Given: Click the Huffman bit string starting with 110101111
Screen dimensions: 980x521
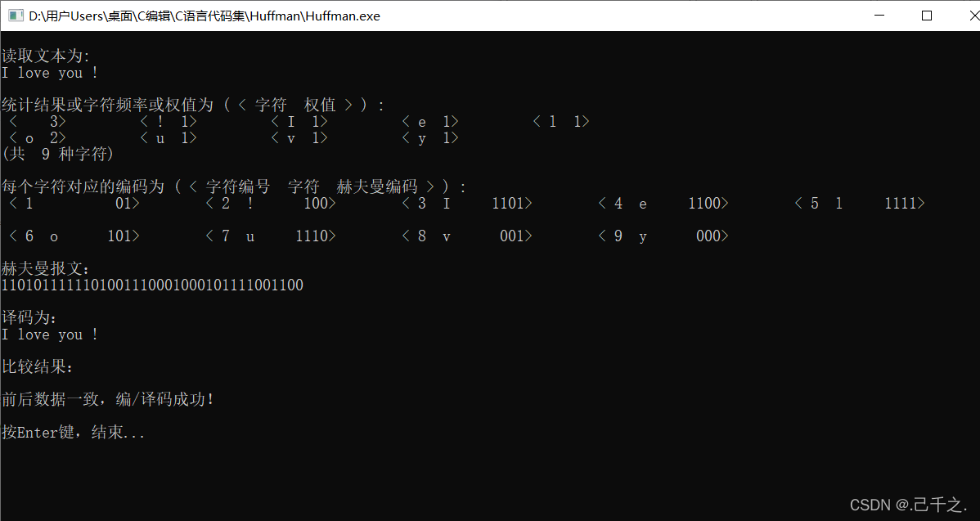Looking at the screenshot, I should (x=152, y=285).
